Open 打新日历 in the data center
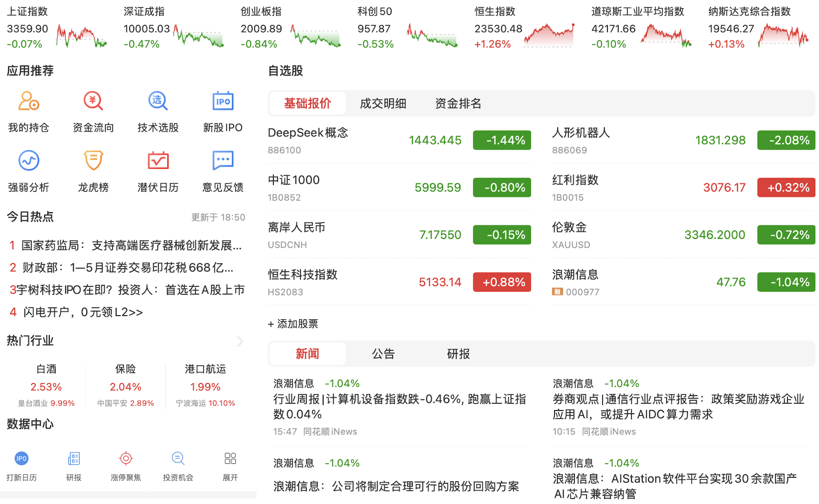The height and width of the screenshot is (504, 819). point(21,459)
